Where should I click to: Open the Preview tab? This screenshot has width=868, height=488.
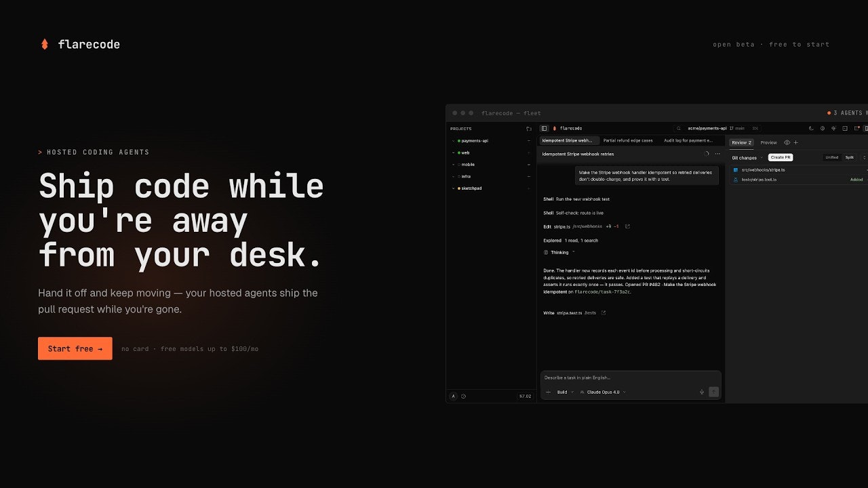pos(768,142)
